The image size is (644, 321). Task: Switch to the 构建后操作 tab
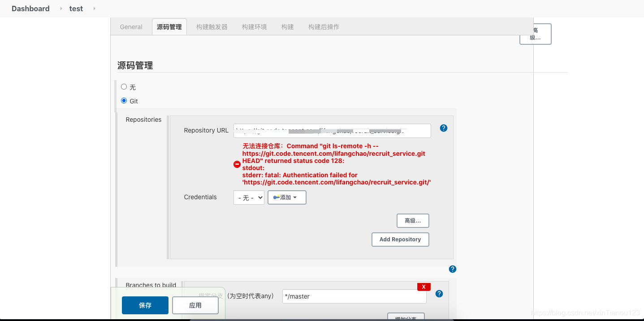[324, 27]
